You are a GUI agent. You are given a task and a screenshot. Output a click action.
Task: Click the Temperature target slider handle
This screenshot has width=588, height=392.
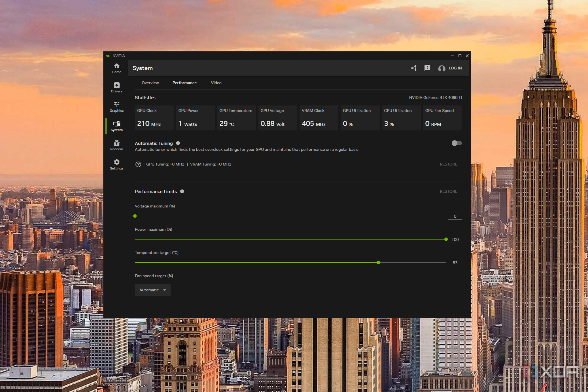(378, 262)
